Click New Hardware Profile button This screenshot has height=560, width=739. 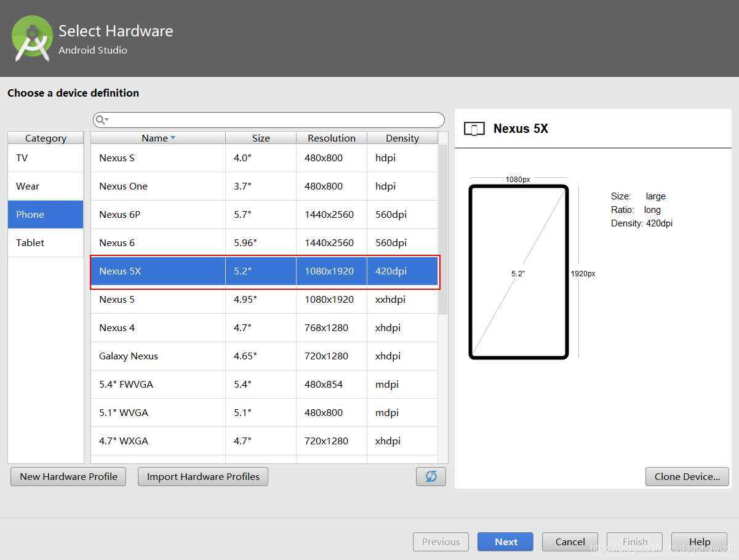tap(68, 476)
